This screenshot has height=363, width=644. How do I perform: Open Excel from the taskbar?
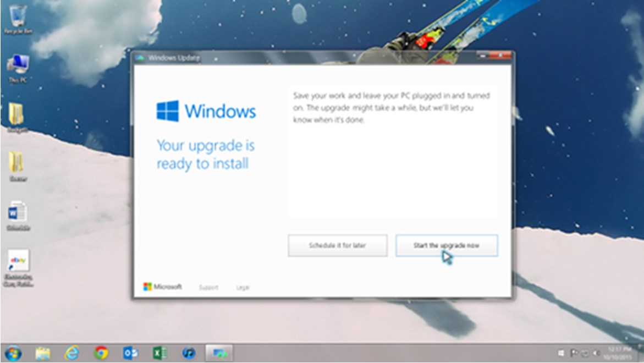160,353
